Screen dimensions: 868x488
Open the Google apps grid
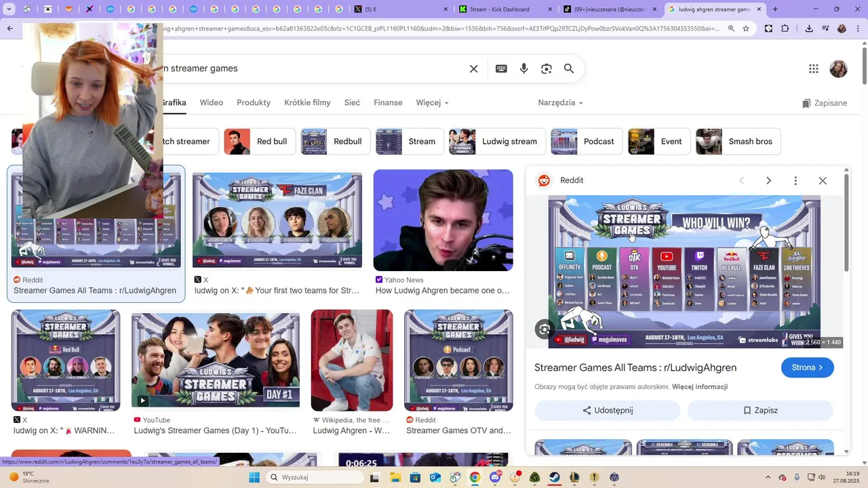point(814,68)
